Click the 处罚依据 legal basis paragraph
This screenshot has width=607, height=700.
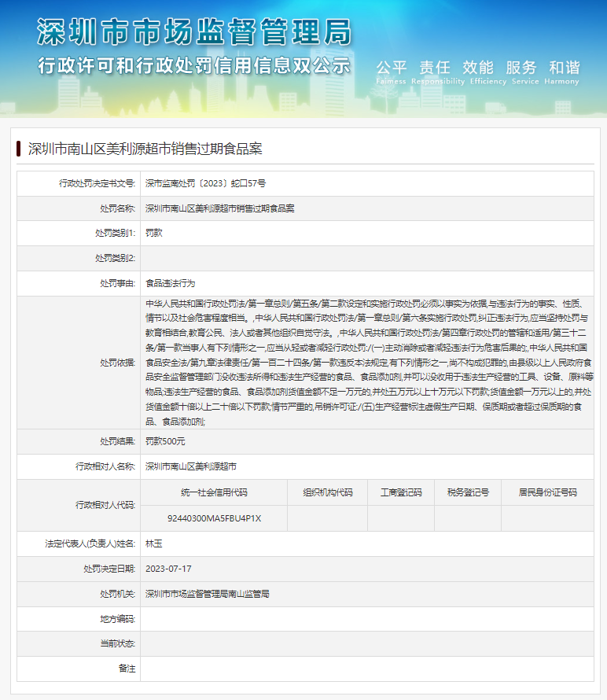pos(369,363)
